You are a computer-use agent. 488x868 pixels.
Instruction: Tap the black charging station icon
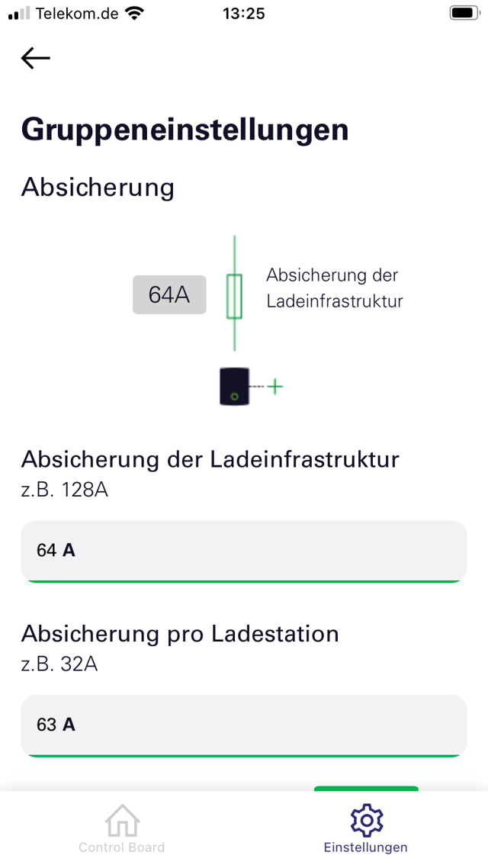[x=233, y=387]
